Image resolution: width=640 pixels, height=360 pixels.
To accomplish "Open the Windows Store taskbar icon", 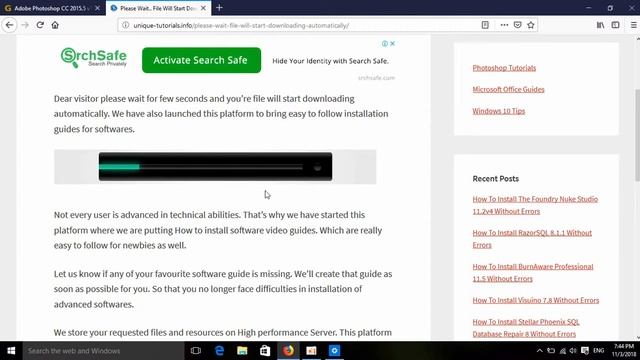I will click(265, 351).
